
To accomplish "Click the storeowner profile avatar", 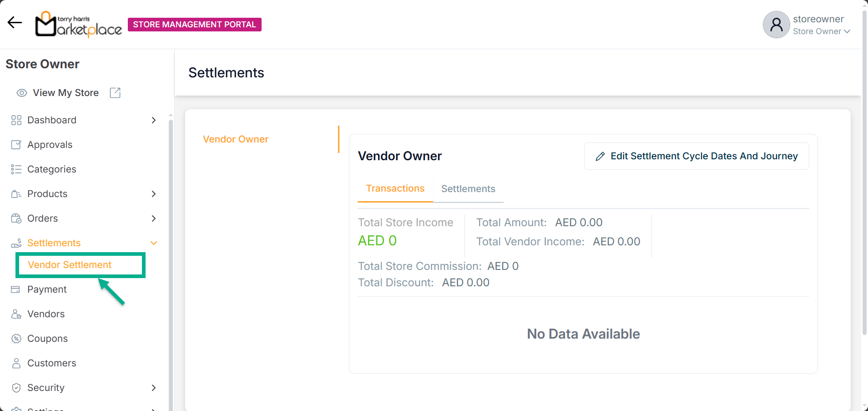I will pyautogui.click(x=776, y=25).
